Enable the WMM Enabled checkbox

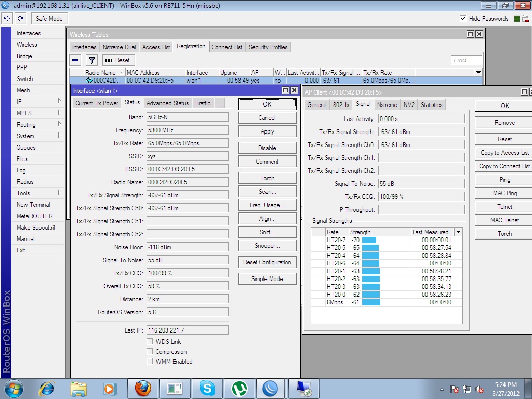[150, 362]
